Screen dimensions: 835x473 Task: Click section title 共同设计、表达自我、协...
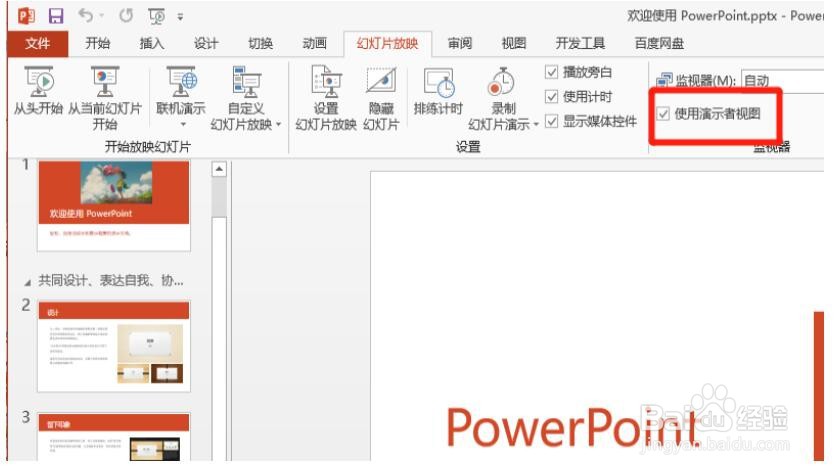(x=111, y=281)
